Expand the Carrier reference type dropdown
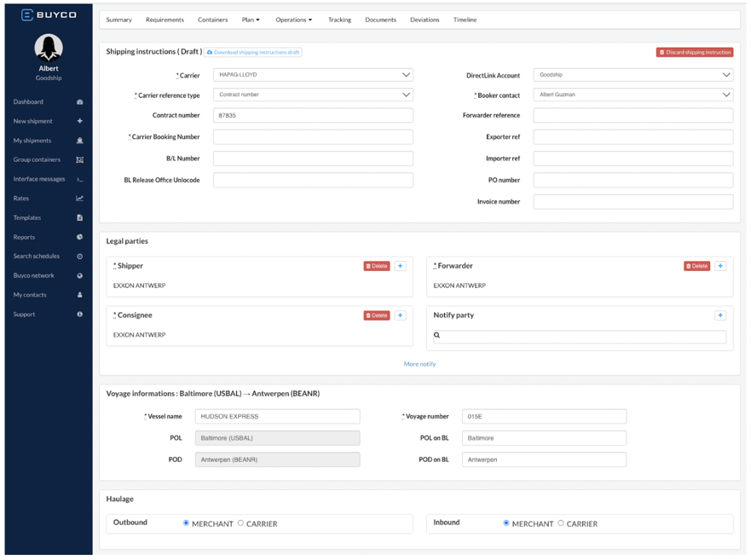This screenshot has width=751, height=560. click(313, 95)
